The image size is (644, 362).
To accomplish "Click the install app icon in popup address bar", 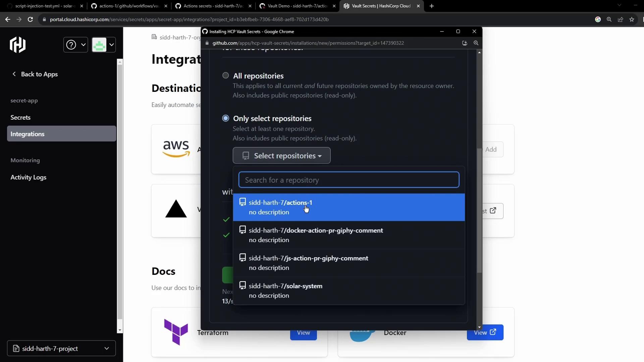I will (x=465, y=43).
